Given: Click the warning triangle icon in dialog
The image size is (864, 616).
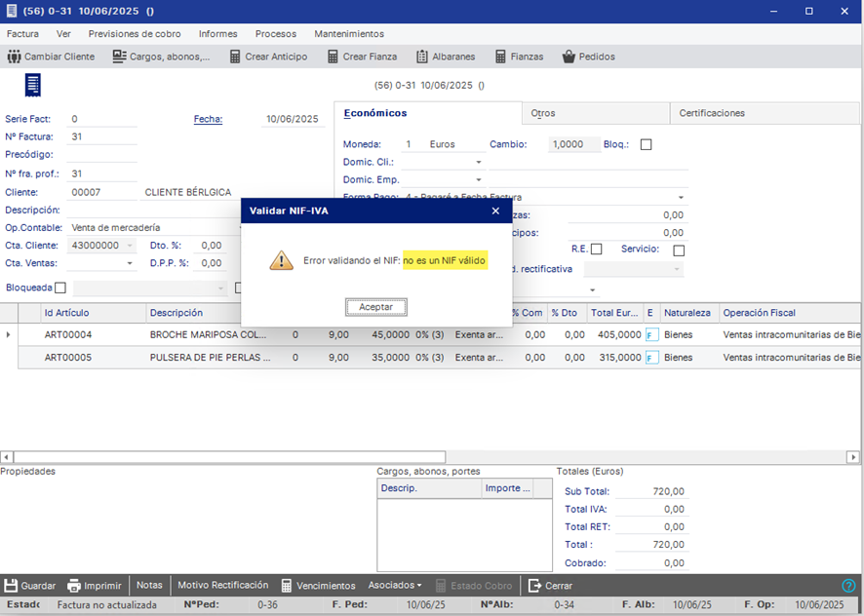Looking at the screenshot, I should pyautogui.click(x=281, y=260).
